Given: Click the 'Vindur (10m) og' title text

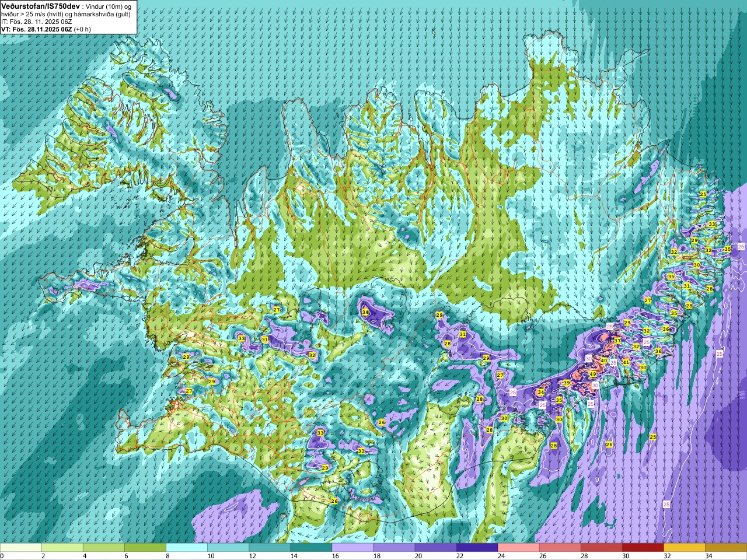Looking at the screenshot, I should point(109,6).
